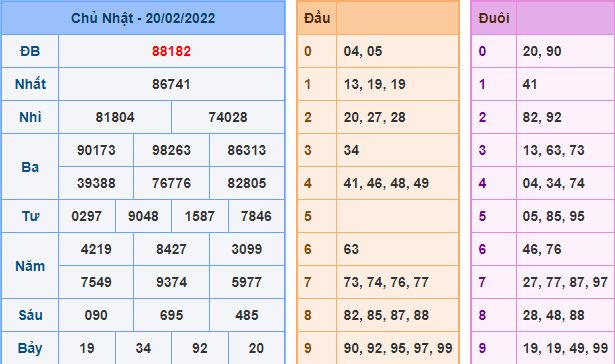This screenshot has height=364, width=615.
Task: Select Đuôi values "13, 63, 73"
Action: pos(553,150)
